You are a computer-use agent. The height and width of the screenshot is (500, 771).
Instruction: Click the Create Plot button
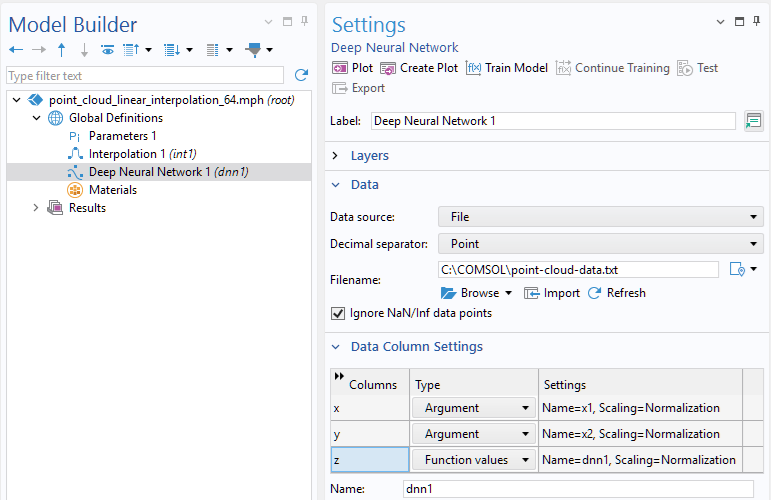(x=419, y=68)
